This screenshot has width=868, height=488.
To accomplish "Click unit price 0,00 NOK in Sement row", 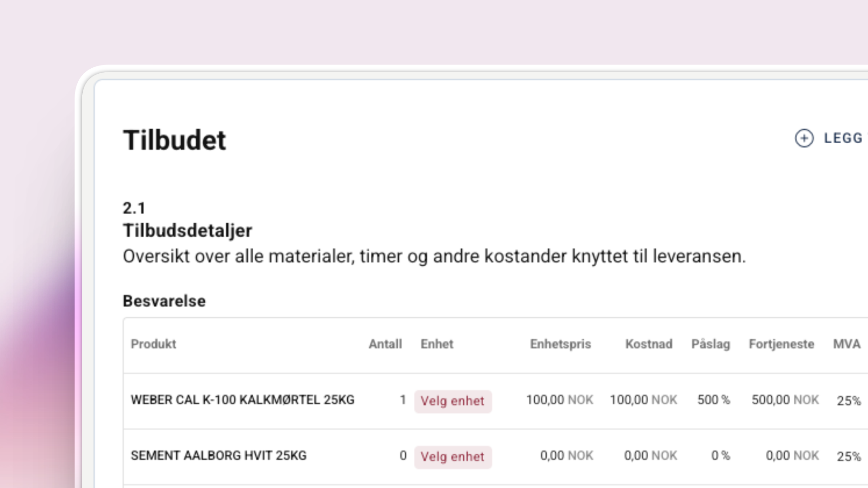I will [x=566, y=455].
